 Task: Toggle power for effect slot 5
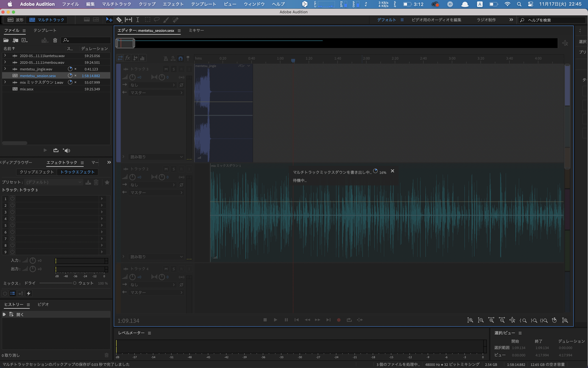[12, 225]
